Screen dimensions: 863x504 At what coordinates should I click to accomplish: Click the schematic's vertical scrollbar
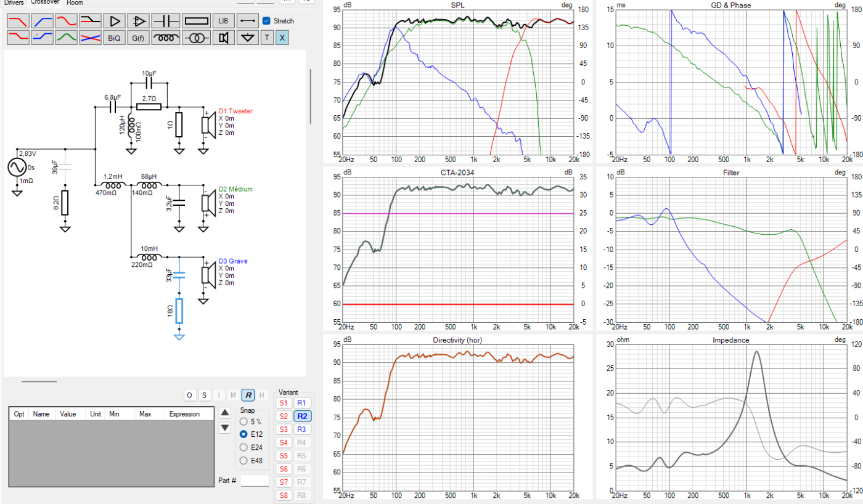click(311, 96)
